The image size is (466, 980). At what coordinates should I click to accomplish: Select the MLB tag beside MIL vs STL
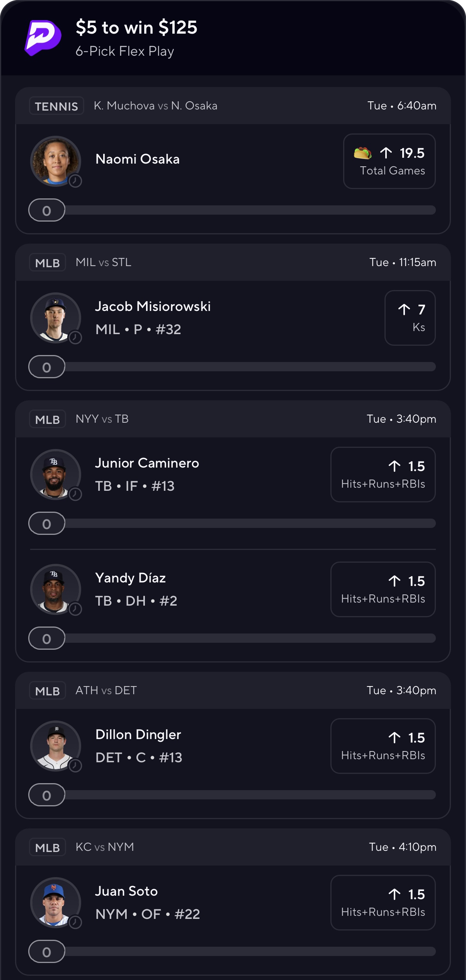48,263
